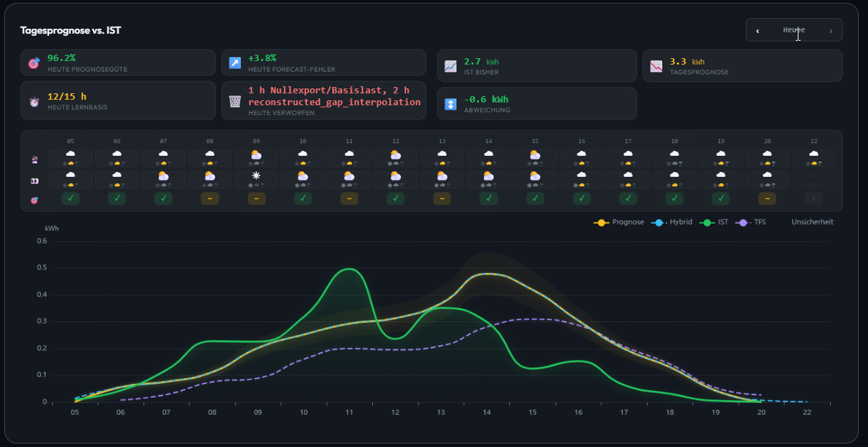Click the line chart icon for IST bisher
868x447 pixels.
pyautogui.click(x=451, y=67)
